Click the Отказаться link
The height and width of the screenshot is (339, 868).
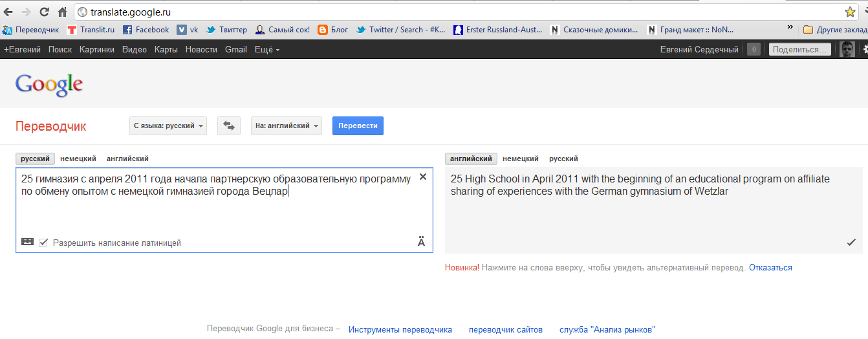coord(770,267)
